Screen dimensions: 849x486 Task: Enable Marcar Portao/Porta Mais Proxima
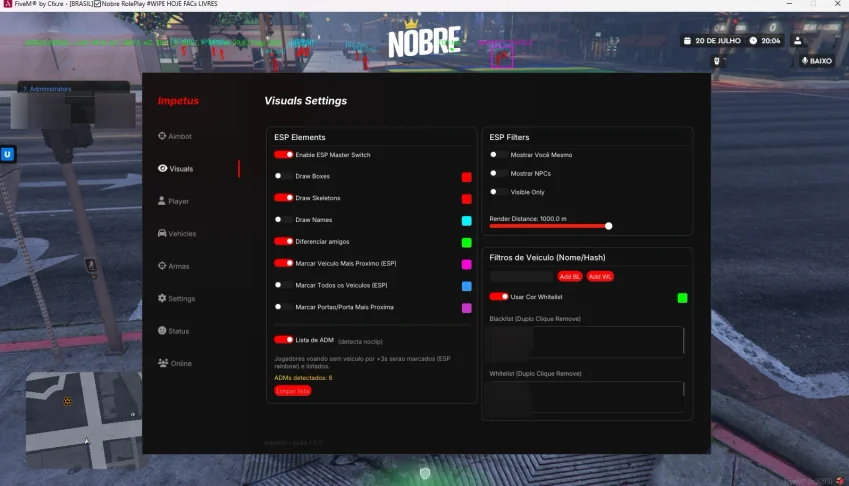(x=284, y=306)
